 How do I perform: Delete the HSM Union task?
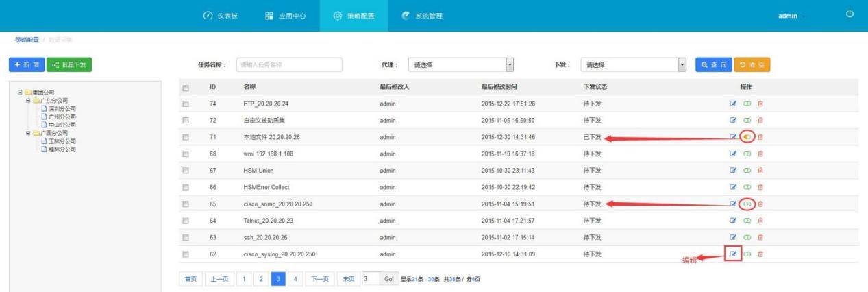coord(760,171)
